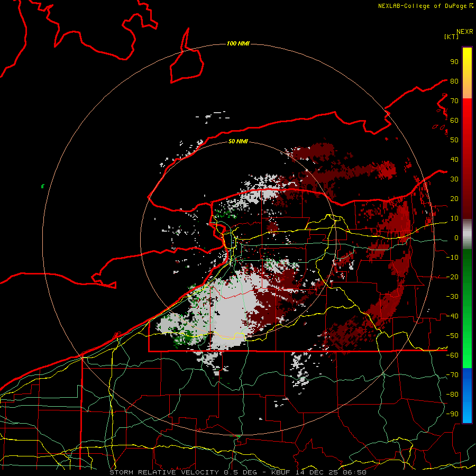Click the 70 value on velocity scale
This screenshot has height=476, width=476.
pos(454,101)
